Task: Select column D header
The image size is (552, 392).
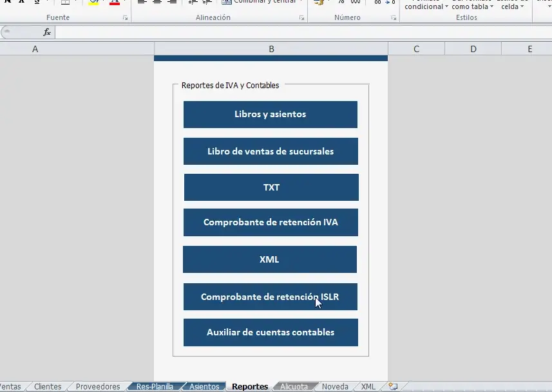Action: pyautogui.click(x=473, y=49)
